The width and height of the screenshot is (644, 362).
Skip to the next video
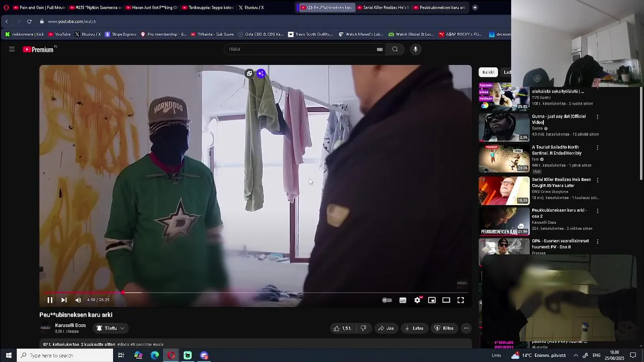pyautogui.click(x=64, y=300)
